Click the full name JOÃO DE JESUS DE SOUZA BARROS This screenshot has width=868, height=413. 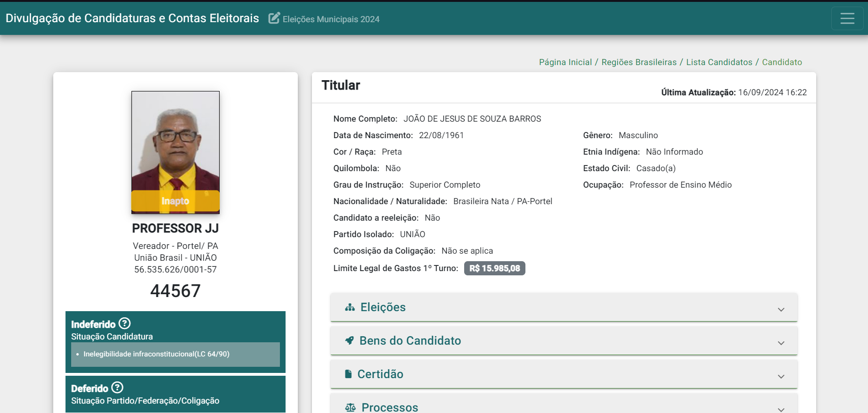click(x=472, y=119)
